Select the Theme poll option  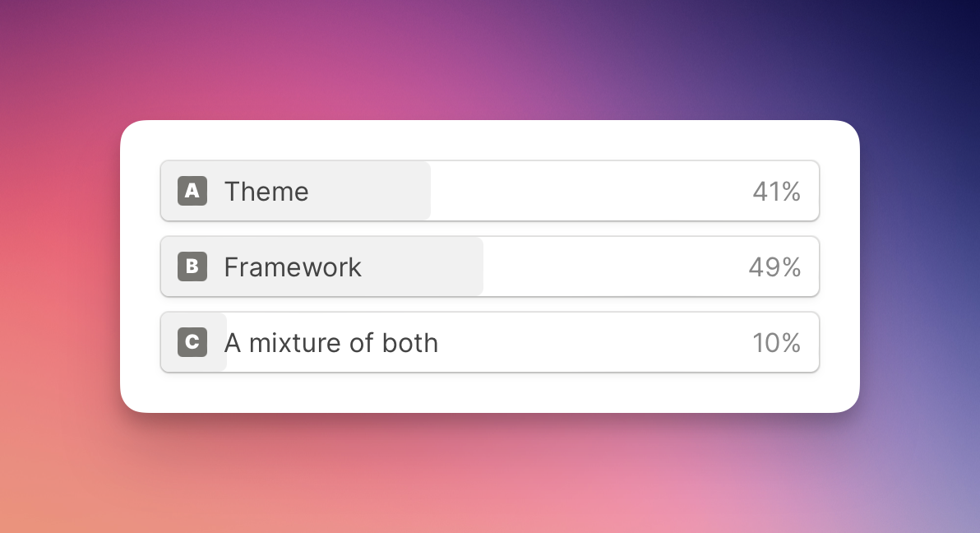(489, 191)
